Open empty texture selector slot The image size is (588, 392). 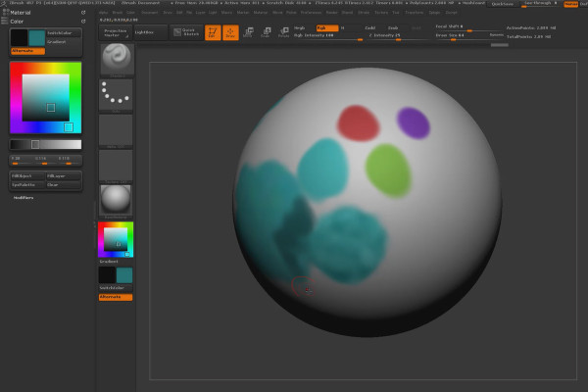pos(116,166)
